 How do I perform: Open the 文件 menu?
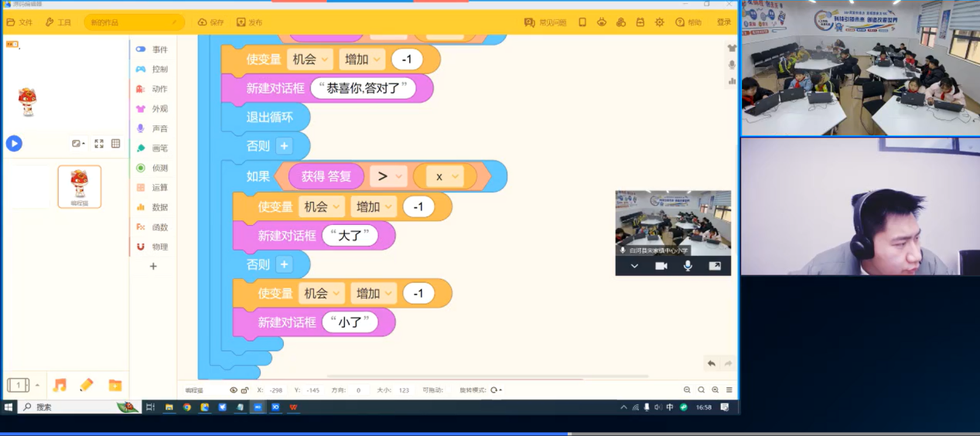coord(19,22)
